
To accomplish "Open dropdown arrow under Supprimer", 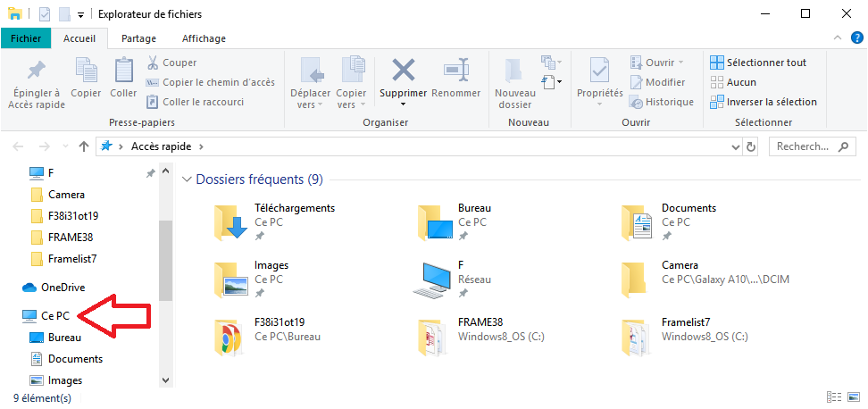I will [x=403, y=104].
